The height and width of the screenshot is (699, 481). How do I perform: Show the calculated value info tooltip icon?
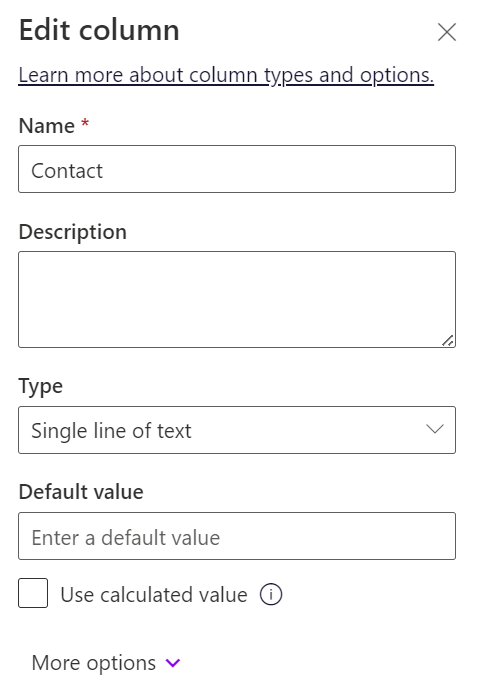tap(271, 594)
